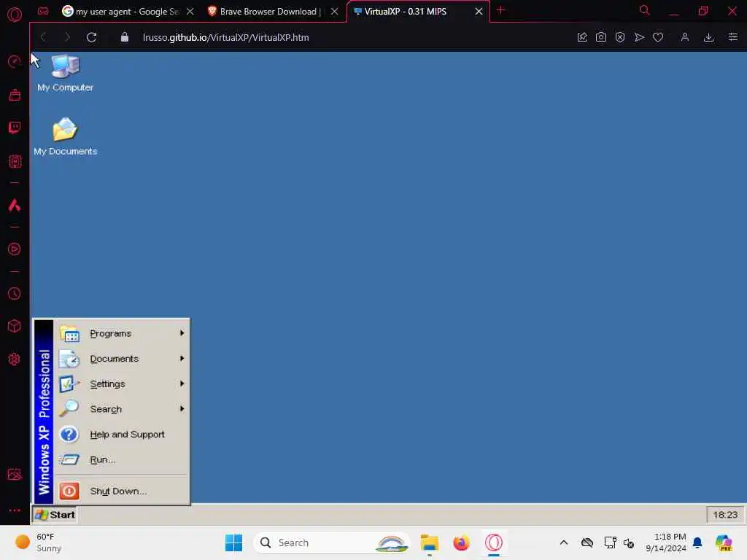Open the image gallery sidebar icon

(x=15, y=474)
